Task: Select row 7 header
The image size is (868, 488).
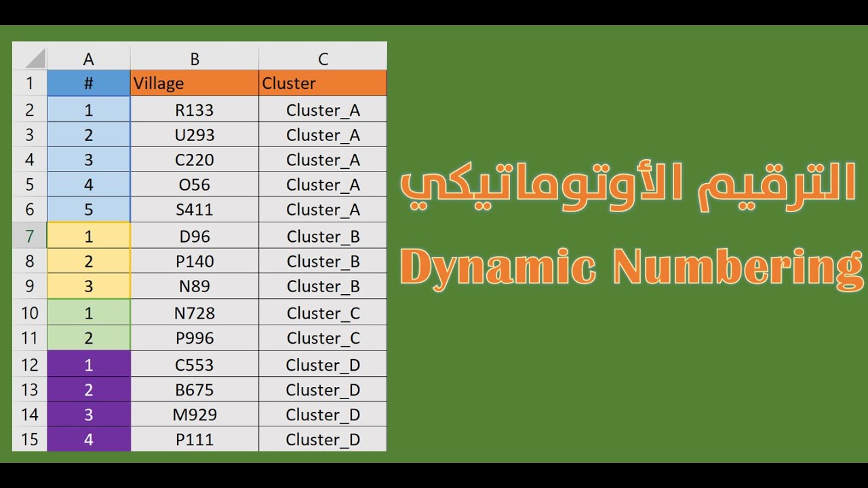Action: click(x=30, y=237)
